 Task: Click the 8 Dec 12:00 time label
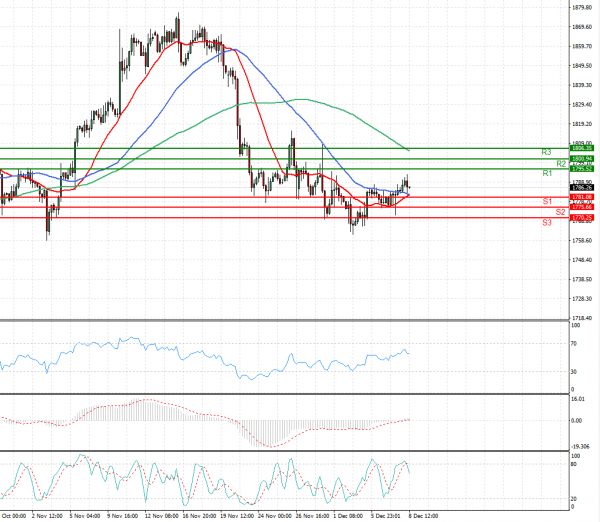pos(423,516)
